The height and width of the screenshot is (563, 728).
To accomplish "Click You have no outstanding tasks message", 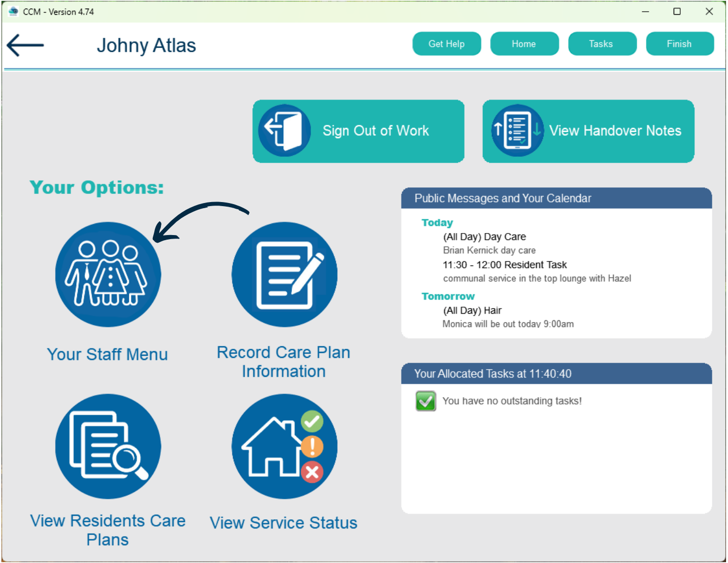I will point(512,401).
